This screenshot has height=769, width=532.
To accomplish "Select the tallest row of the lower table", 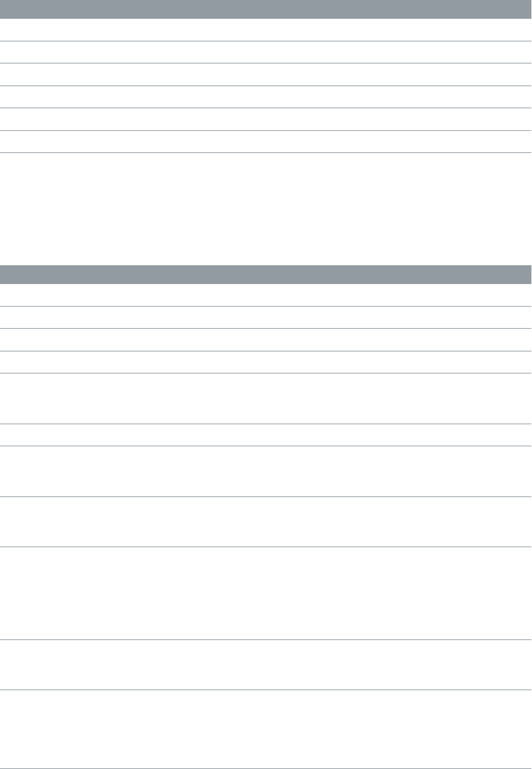I will pyautogui.click(x=266, y=594).
